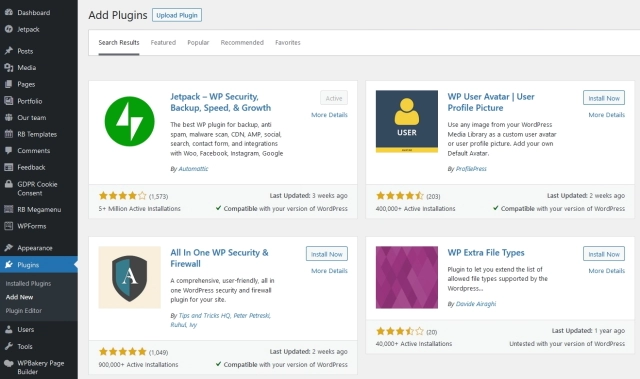
Task: Open the Recommended plugins tab
Action: point(242,42)
